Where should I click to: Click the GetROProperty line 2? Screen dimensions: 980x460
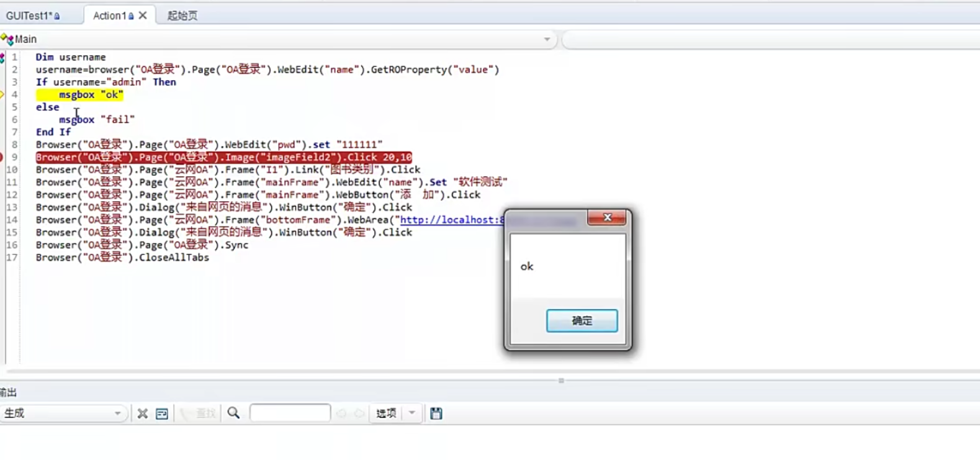(267, 70)
